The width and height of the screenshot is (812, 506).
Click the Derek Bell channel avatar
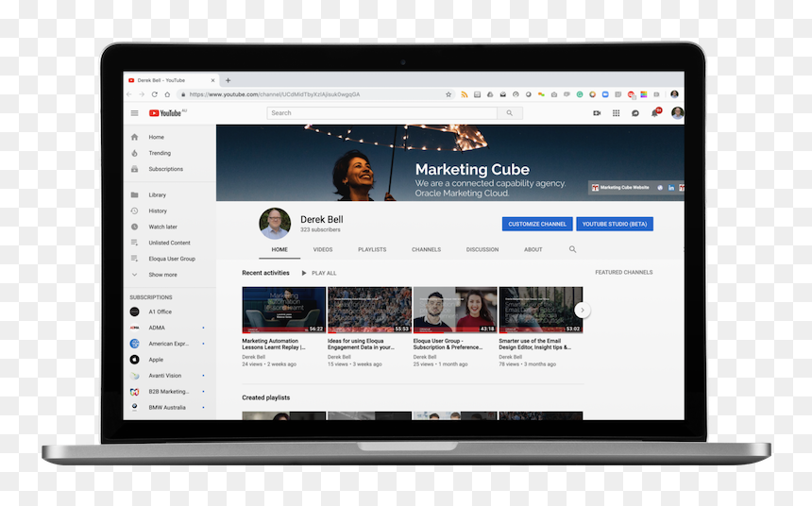point(275,224)
